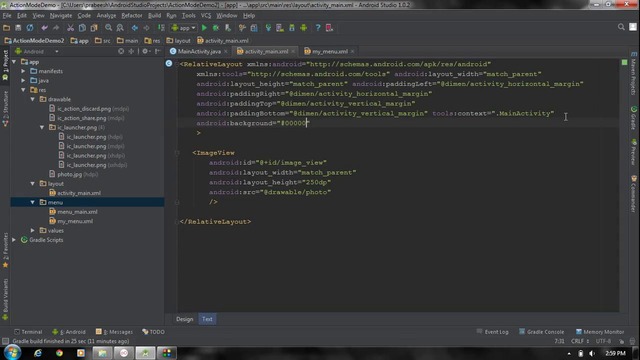
Task: Open the AVD Manager icon
Action: pos(280,28)
